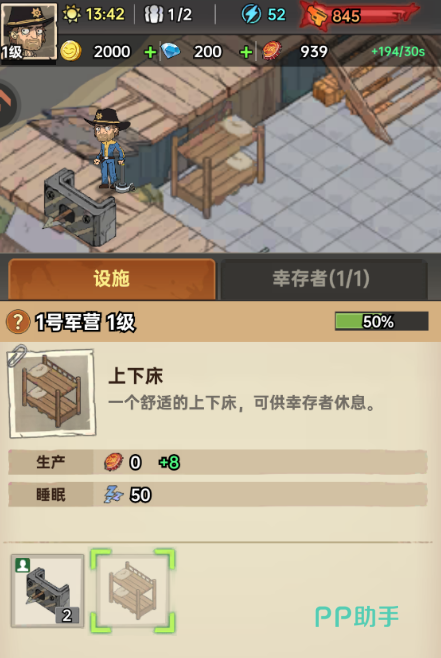The height and width of the screenshot is (658, 441).
Task: Tap the sheriff character in the room
Action: (x=108, y=149)
